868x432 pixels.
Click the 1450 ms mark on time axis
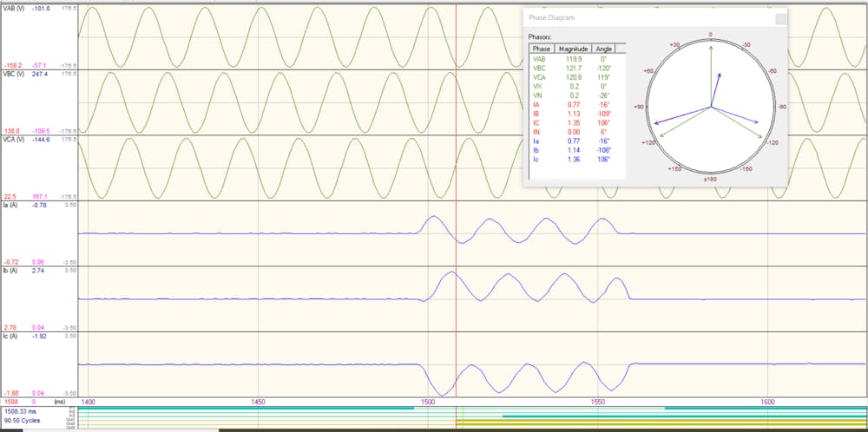pos(258,401)
